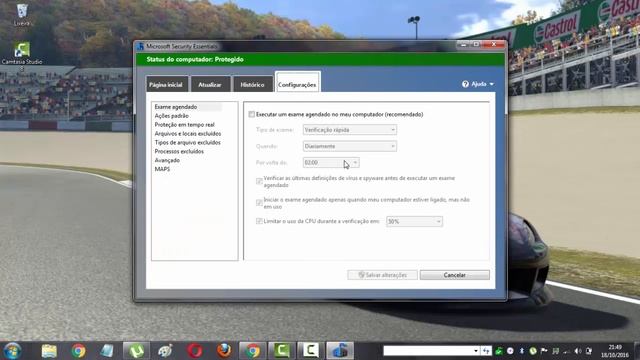Toggle limit CPU usage during scan checkbox

(259, 221)
